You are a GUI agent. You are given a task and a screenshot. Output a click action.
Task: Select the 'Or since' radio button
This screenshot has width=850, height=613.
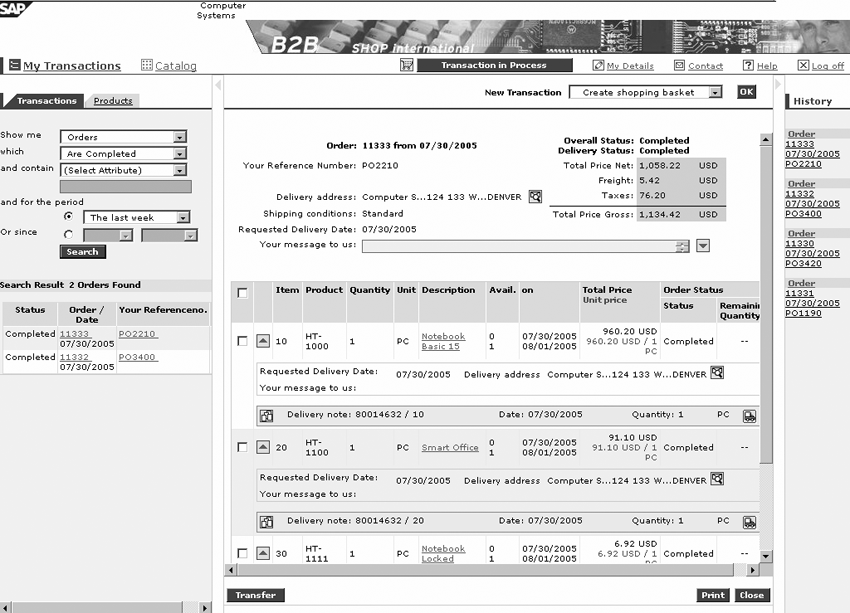(68, 235)
